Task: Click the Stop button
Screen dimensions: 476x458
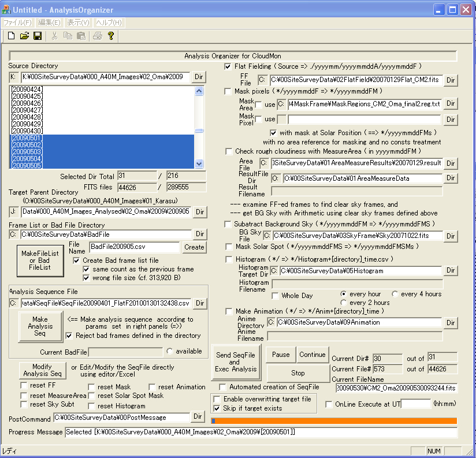Action: tap(297, 373)
